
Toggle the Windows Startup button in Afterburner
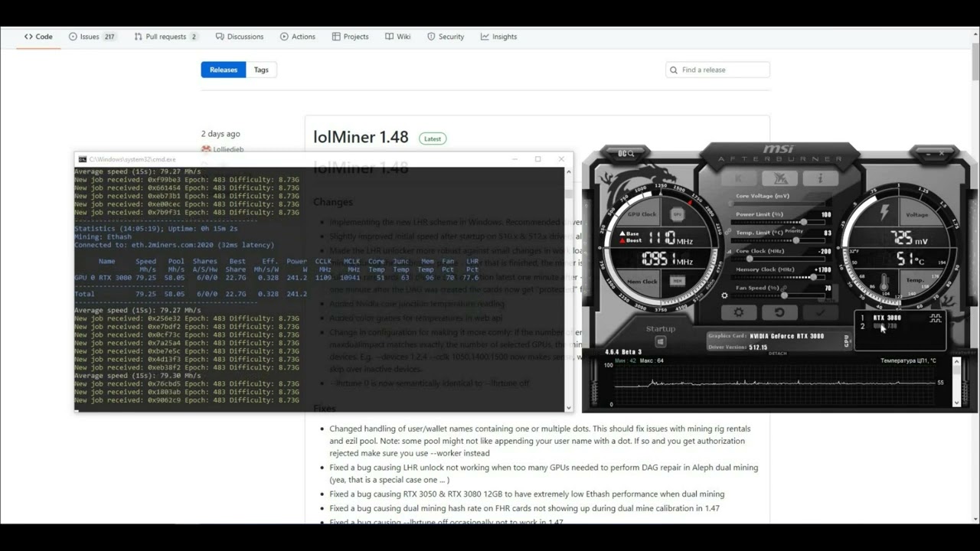coord(660,342)
